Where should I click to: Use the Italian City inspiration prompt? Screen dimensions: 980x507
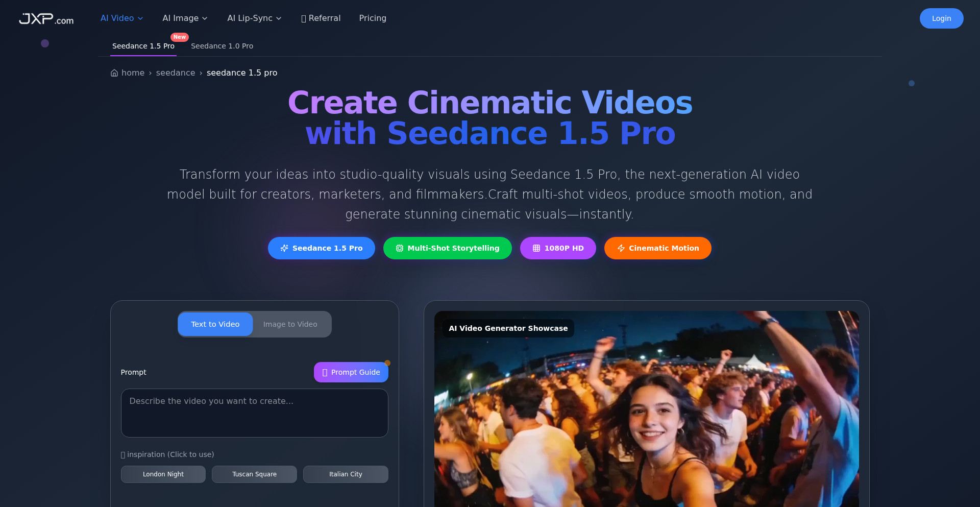[346, 474]
